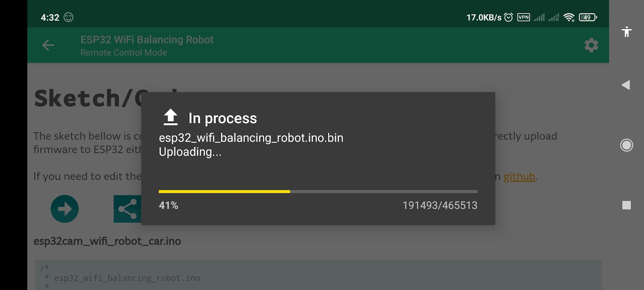The height and width of the screenshot is (290, 644).
Task: Tap the code block containing esp32_wifi_balancing_robot.ino
Action: (x=318, y=274)
